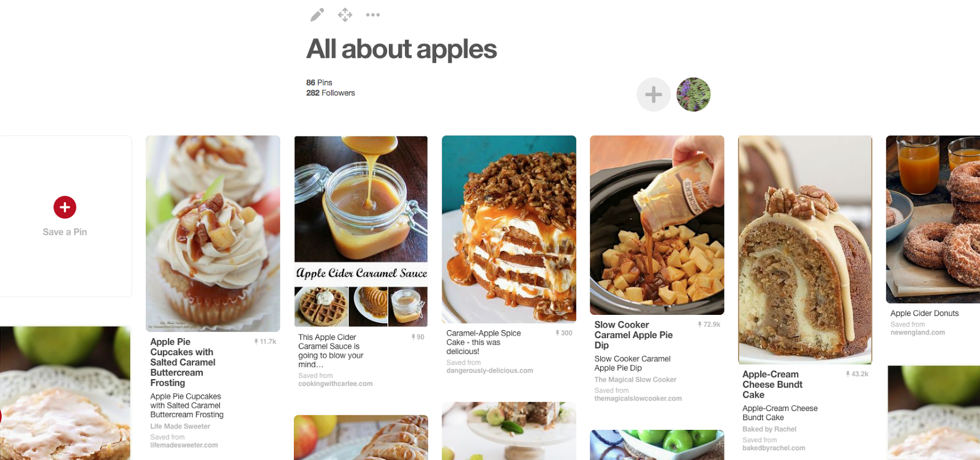
Task: Open the Apple Cider Donuts pin image
Action: pos(933,219)
